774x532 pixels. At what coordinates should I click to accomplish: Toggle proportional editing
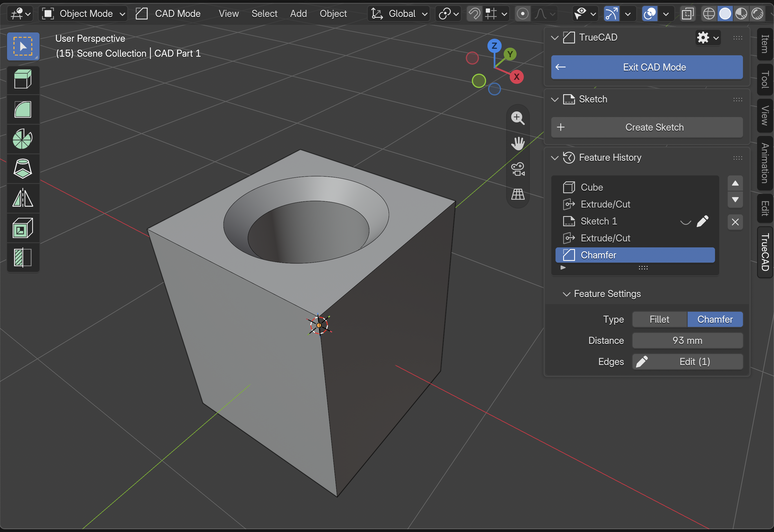coord(522,14)
